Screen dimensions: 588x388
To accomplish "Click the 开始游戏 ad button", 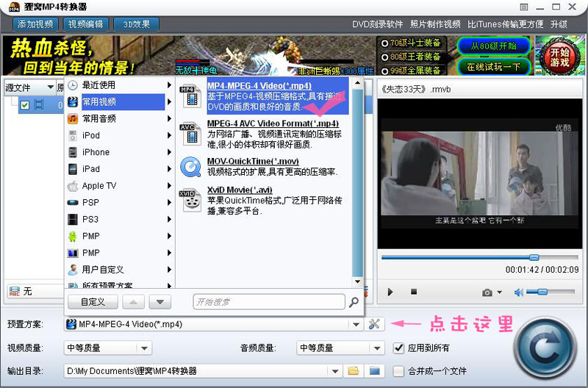I will pyautogui.click(x=559, y=57).
